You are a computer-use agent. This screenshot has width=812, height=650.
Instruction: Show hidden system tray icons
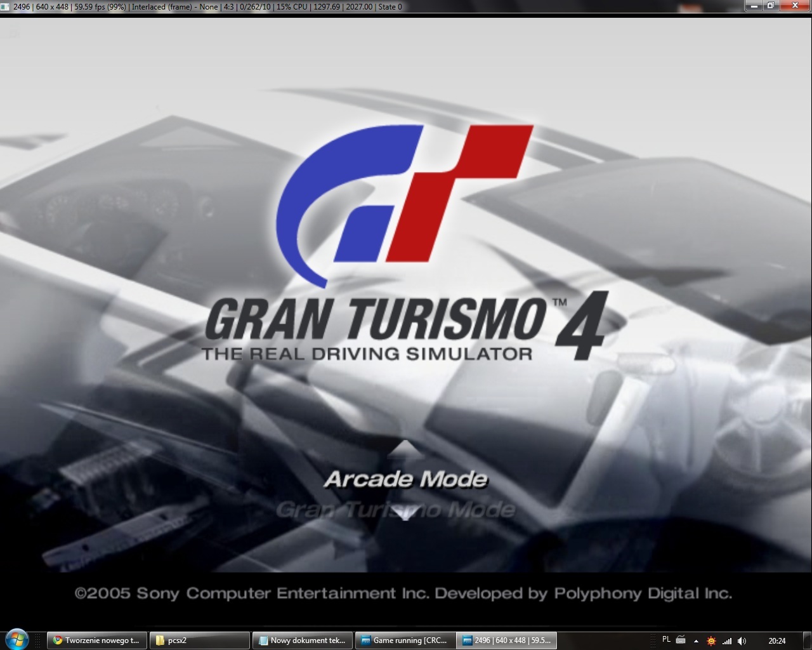click(696, 641)
